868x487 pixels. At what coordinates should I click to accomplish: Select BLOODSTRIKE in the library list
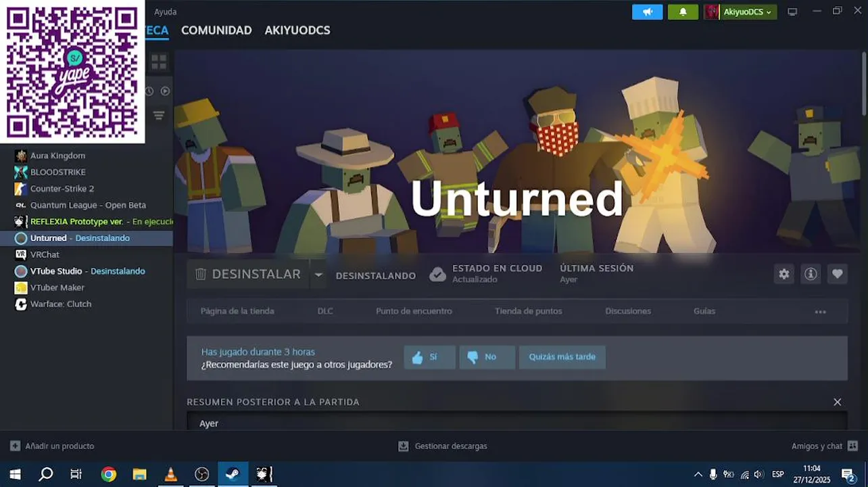(87, 172)
